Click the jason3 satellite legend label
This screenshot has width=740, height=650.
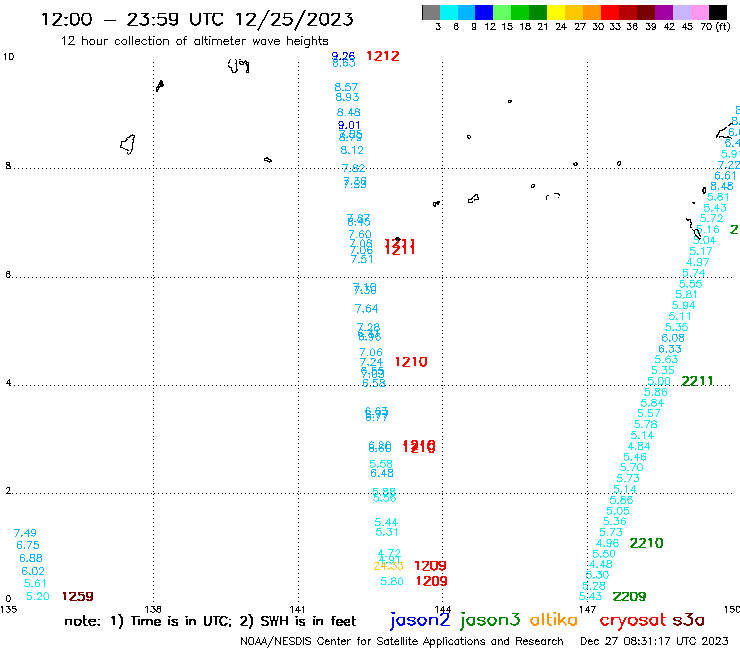pos(490,620)
